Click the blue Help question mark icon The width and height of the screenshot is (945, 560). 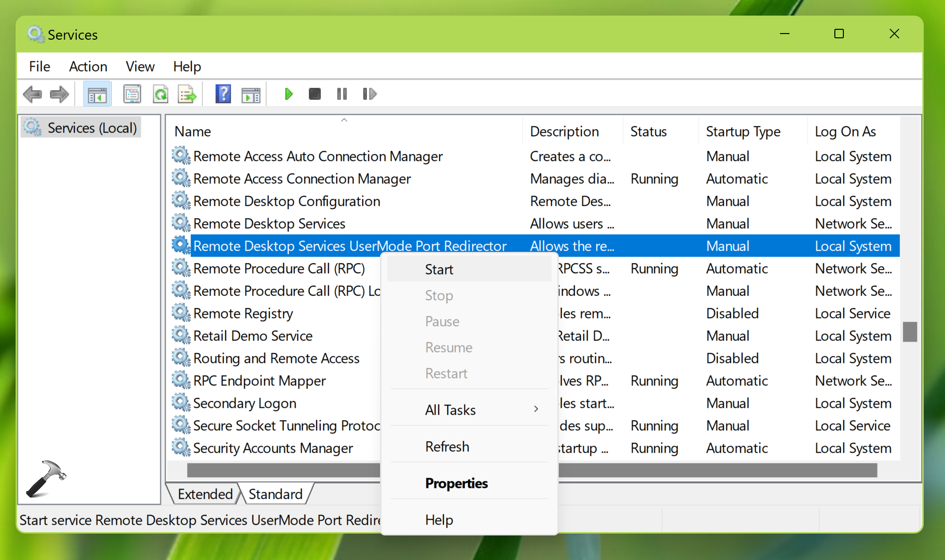pos(223,94)
